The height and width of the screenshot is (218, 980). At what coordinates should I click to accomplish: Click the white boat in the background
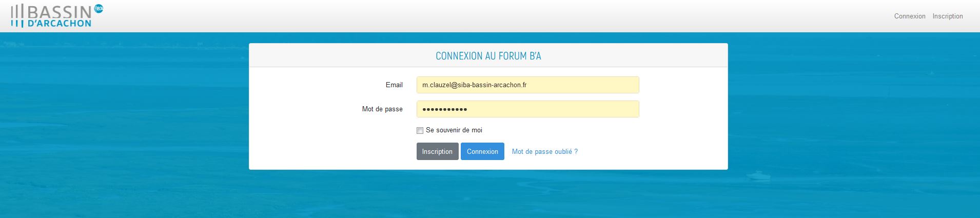[x=758, y=176]
